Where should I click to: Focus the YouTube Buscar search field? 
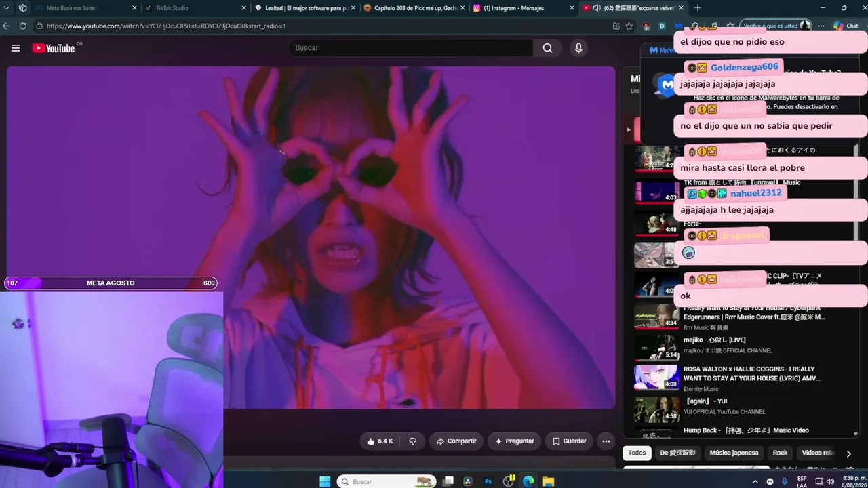pos(410,48)
